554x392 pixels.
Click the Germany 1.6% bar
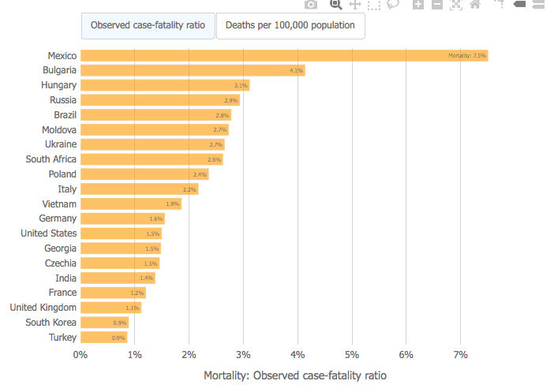pos(122,218)
